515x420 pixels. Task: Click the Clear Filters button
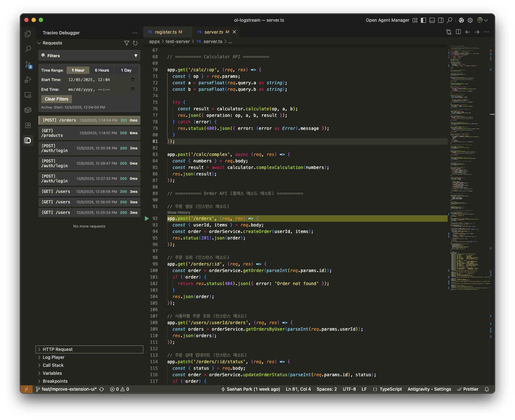(x=56, y=99)
